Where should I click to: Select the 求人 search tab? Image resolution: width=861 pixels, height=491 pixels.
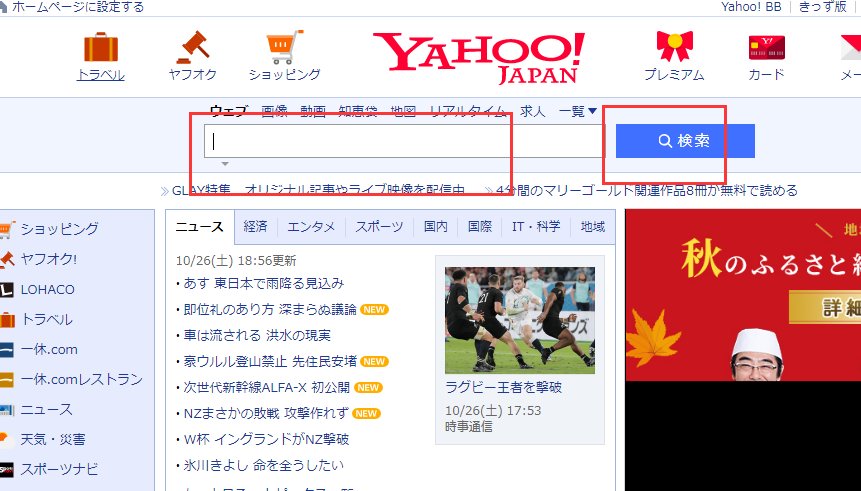(x=533, y=111)
